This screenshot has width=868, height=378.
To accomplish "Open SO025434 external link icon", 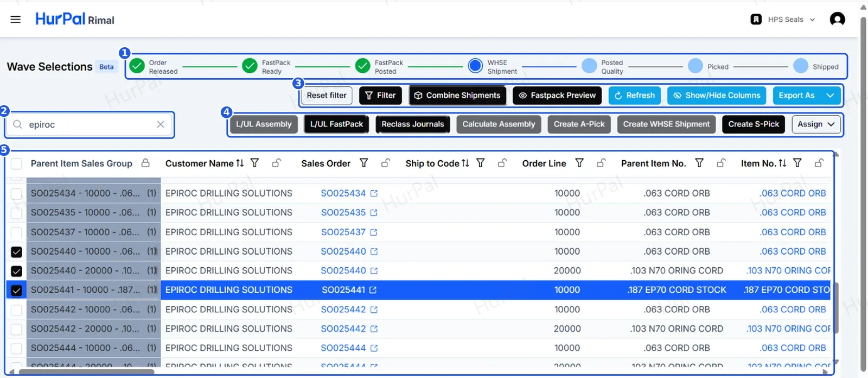I will 374,193.
